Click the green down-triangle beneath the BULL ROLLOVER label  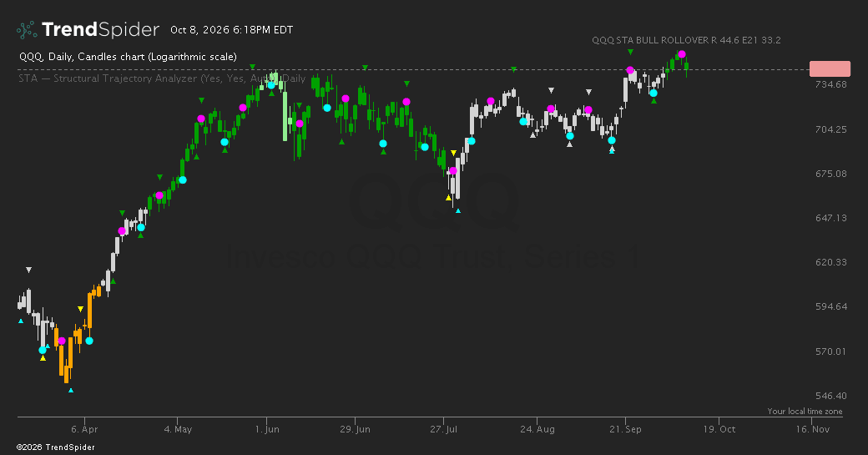[x=630, y=52]
